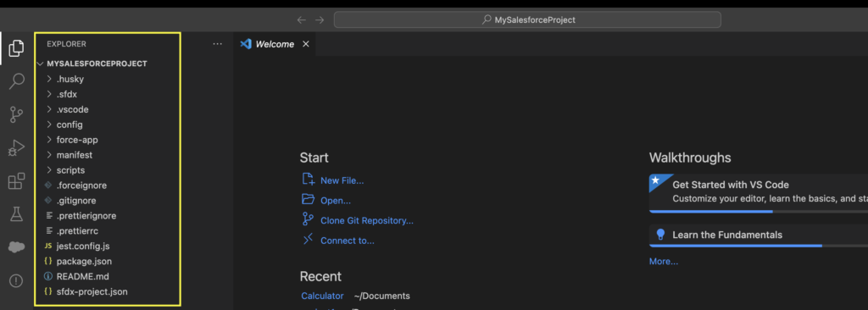This screenshot has height=310, width=868.
Task: Click the MySalesforceProject command center search box
Action: tap(527, 20)
